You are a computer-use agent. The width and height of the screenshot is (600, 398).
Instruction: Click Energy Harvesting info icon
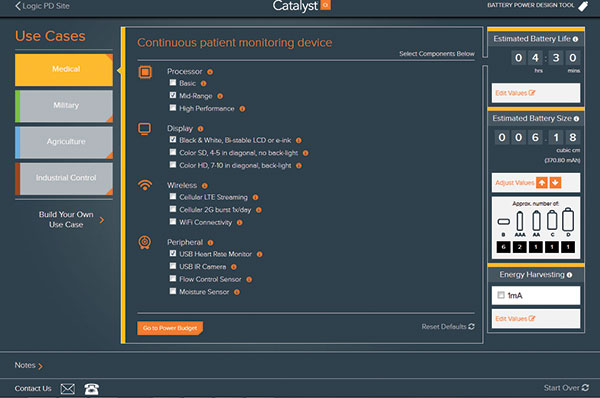[569, 275]
